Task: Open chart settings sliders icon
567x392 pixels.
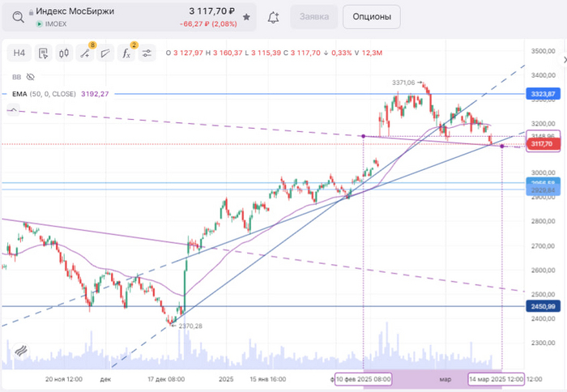Action: [x=147, y=53]
